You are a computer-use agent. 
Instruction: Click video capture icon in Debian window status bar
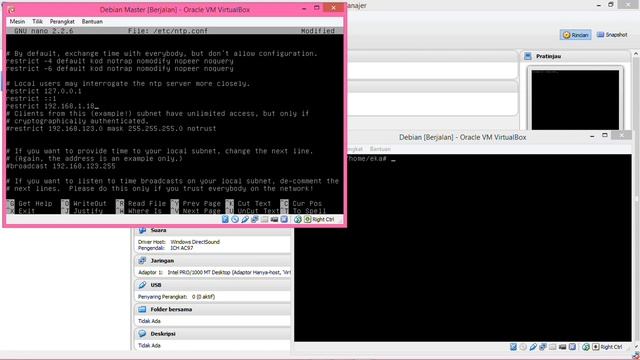tap(562, 347)
